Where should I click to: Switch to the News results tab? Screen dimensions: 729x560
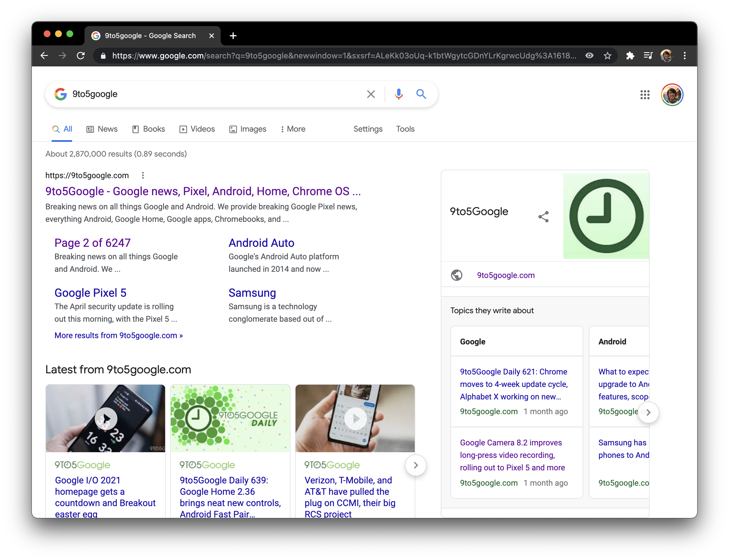(x=102, y=129)
